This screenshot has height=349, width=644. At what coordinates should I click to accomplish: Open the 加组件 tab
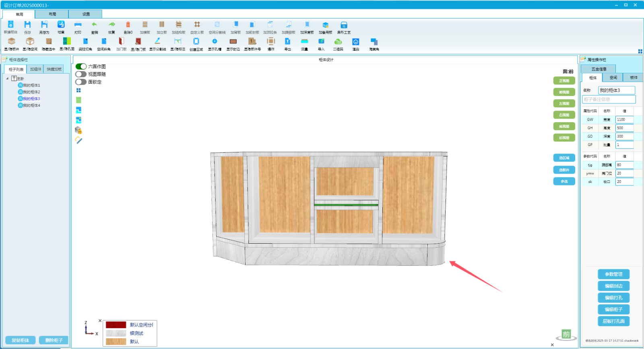click(x=35, y=69)
